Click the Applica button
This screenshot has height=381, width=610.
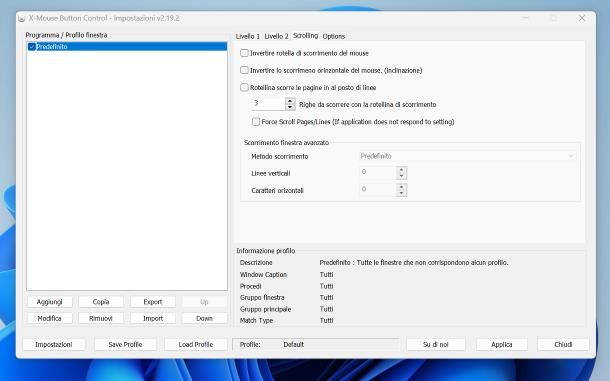[x=502, y=344]
